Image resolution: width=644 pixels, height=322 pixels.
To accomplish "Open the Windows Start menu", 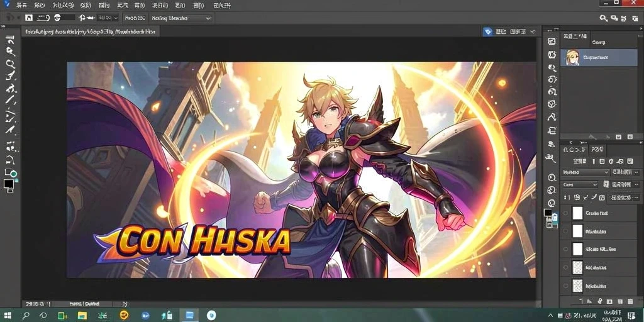I will pos(8,316).
